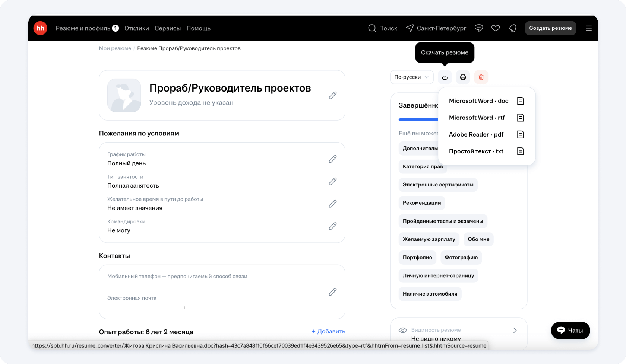Open favorites via the heart icon
Screen dimensions: 626x364
[x=496, y=28]
